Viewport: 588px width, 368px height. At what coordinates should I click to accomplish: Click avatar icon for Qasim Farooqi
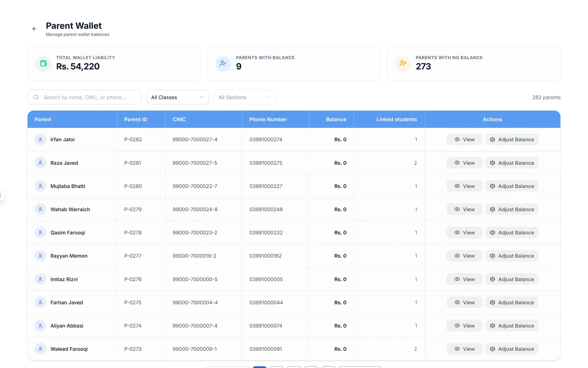pos(40,233)
